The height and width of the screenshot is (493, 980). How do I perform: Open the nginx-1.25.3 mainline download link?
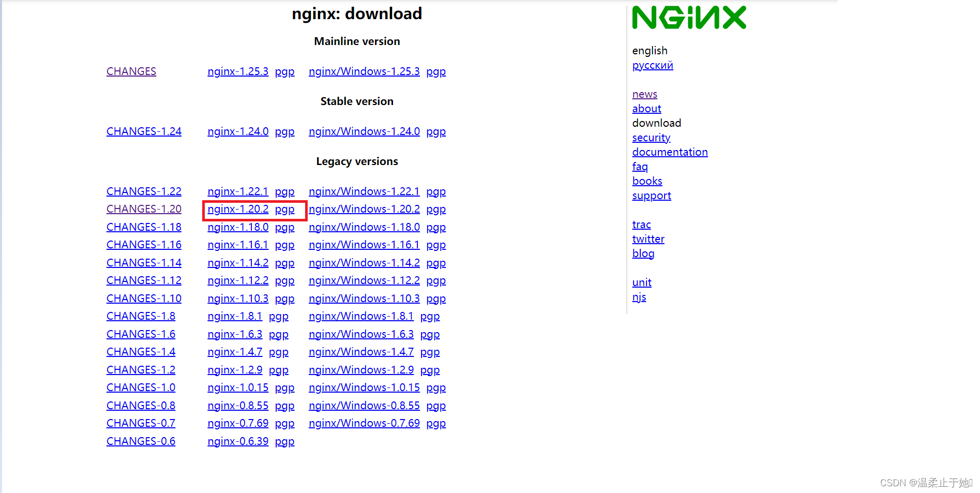click(237, 71)
